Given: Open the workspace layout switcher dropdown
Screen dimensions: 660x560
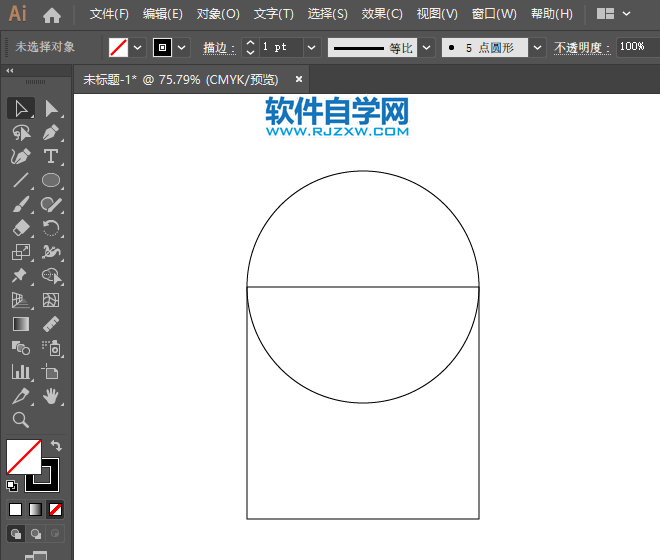Looking at the screenshot, I should 612,15.
